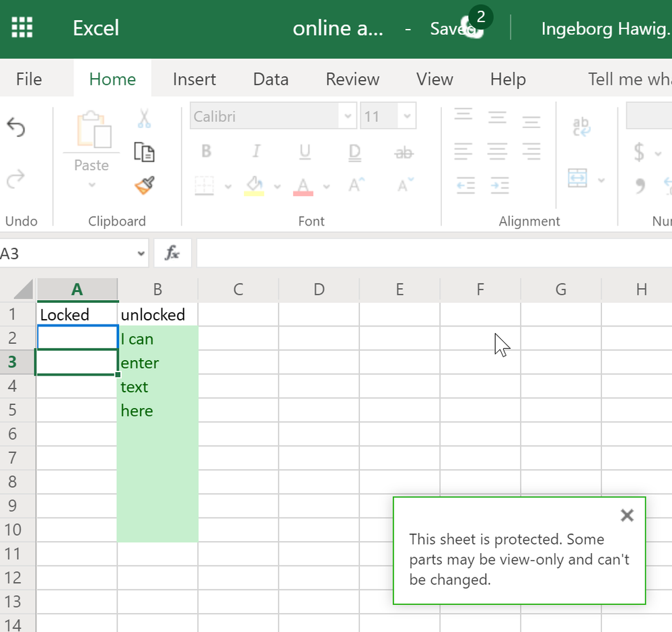
Task: Open the font color dropdown arrow
Action: coord(326,186)
